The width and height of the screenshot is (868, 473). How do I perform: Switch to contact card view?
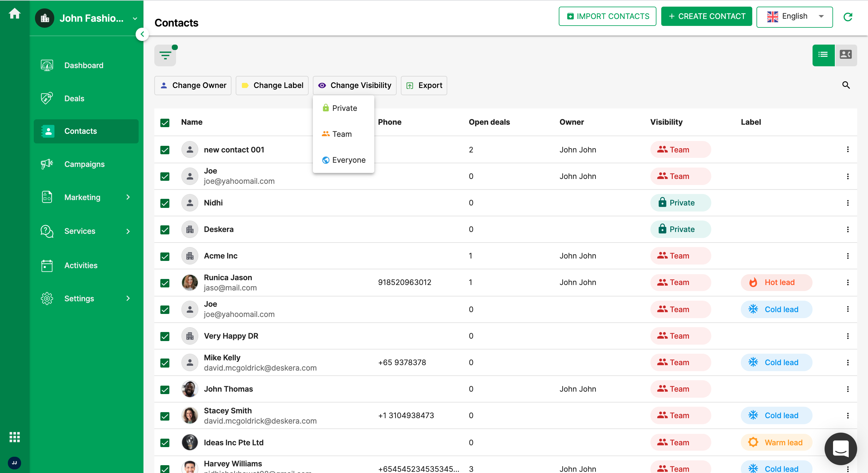coord(845,55)
